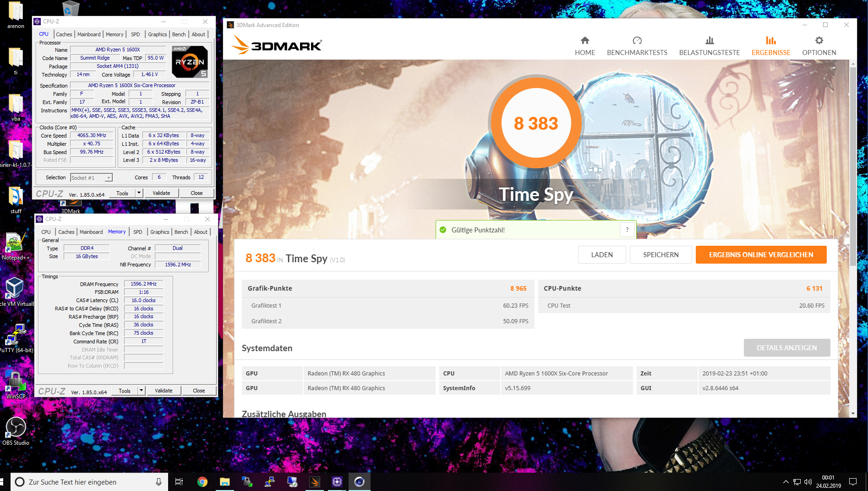Click the 3DMark logo
Viewport: 868px width, 491px height.
(277, 45)
